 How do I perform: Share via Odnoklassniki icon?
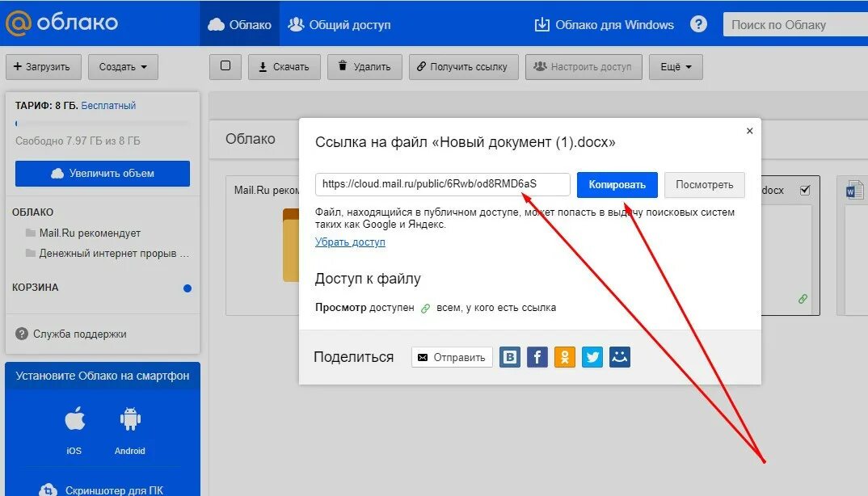(x=565, y=357)
